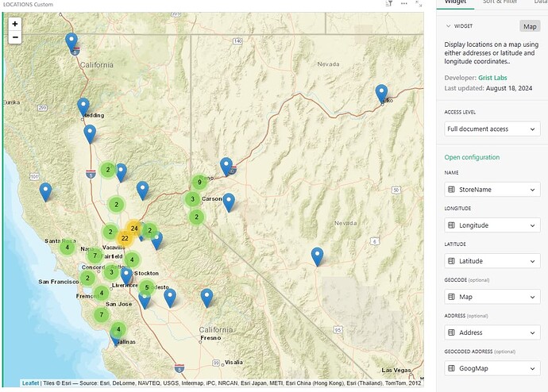
Task: Click the blue pin north of Las Vegas route 95
Action: pyautogui.click(x=317, y=257)
